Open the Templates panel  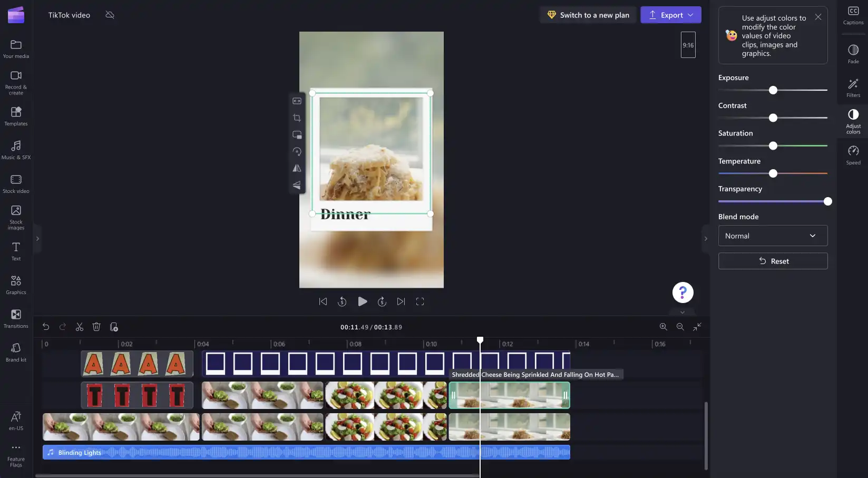point(16,116)
